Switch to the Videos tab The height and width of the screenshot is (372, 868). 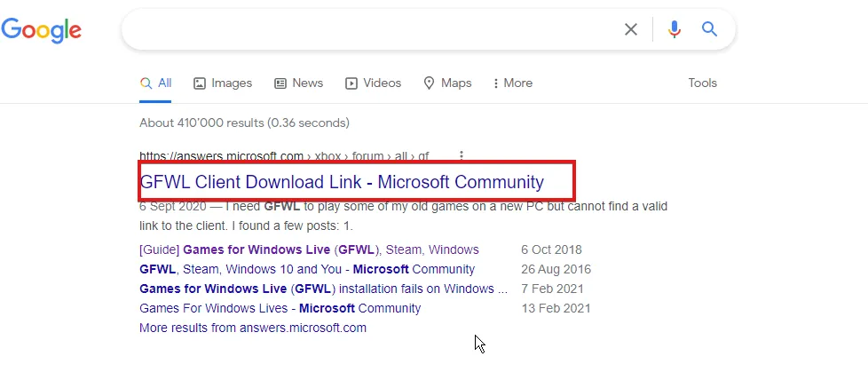click(373, 83)
